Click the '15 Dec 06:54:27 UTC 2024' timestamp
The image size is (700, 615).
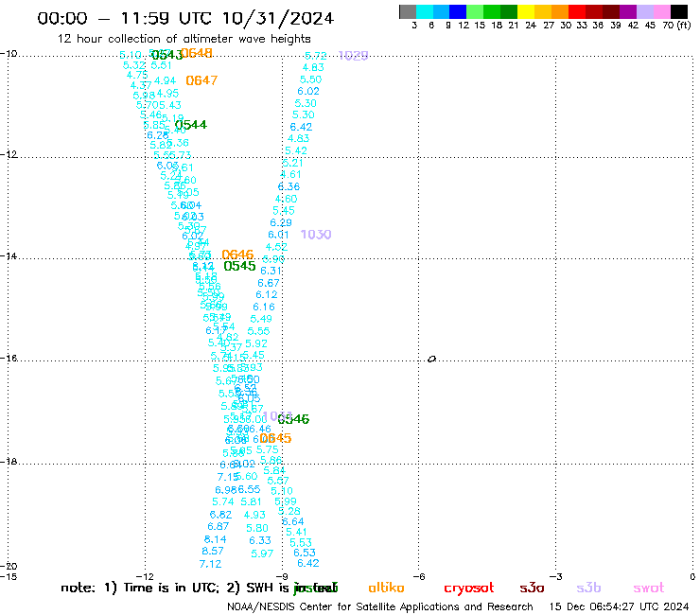[x=619, y=607]
